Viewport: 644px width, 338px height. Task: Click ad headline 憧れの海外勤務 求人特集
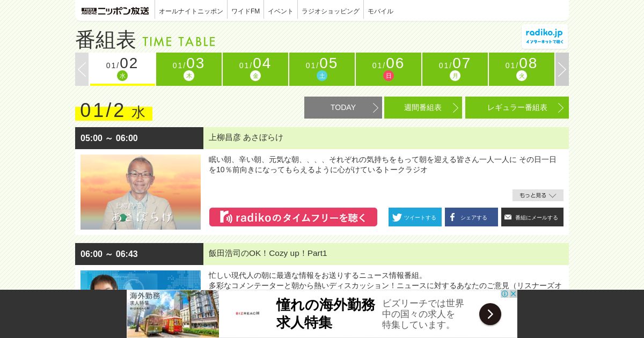click(x=325, y=314)
